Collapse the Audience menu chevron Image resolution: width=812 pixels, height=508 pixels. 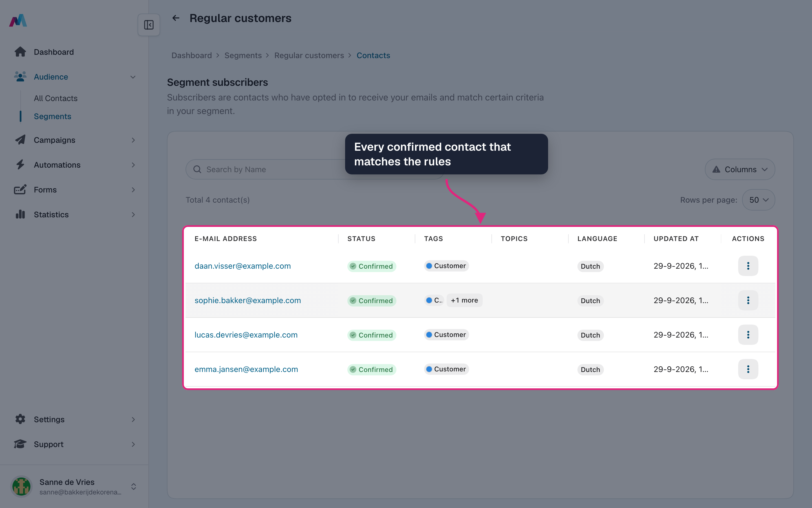point(133,77)
